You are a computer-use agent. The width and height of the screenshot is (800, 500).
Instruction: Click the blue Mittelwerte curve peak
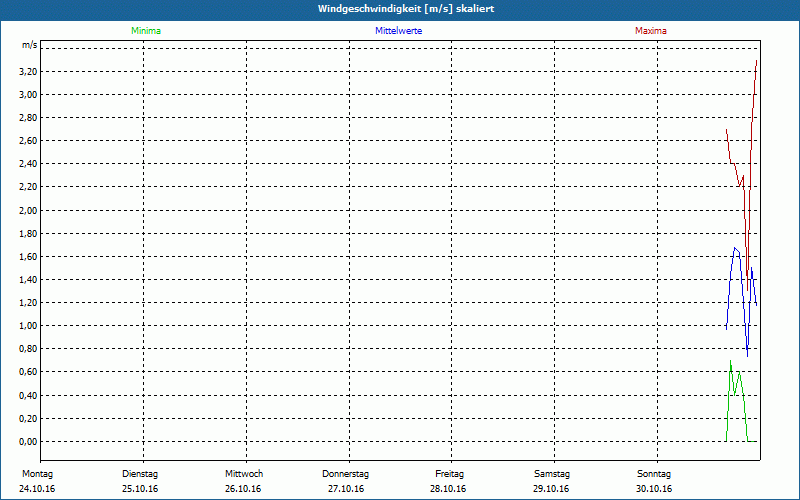[735, 248]
